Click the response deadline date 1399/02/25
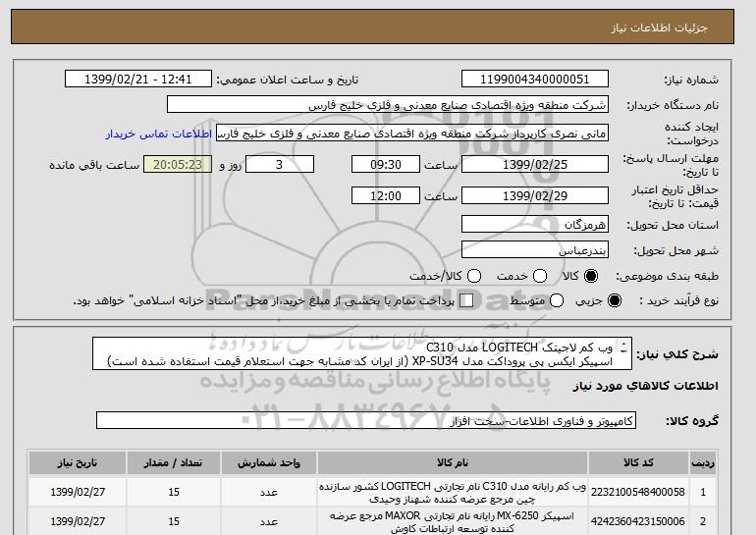 pyautogui.click(x=535, y=164)
